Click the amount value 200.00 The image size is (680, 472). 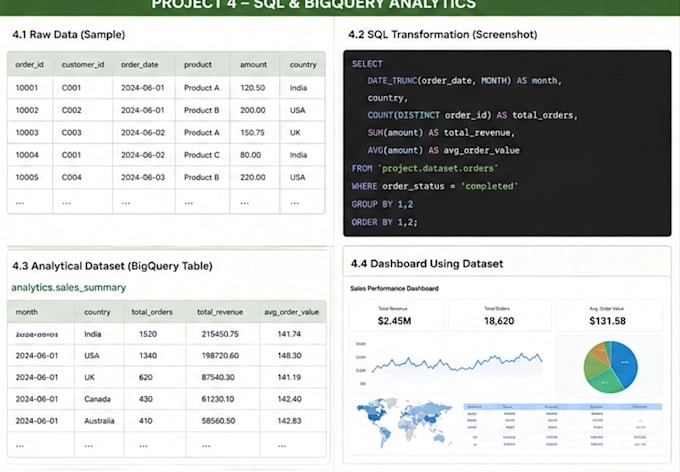coord(253,110)
